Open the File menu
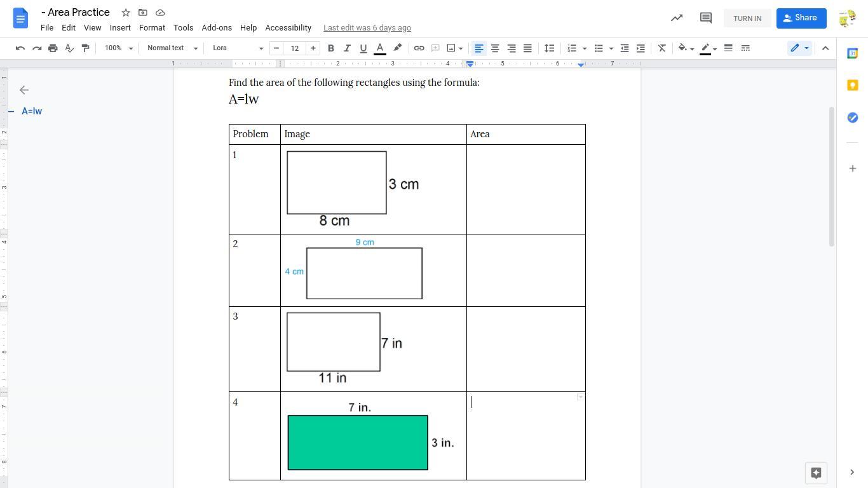 pyautogui.click(x=47, y=28)
